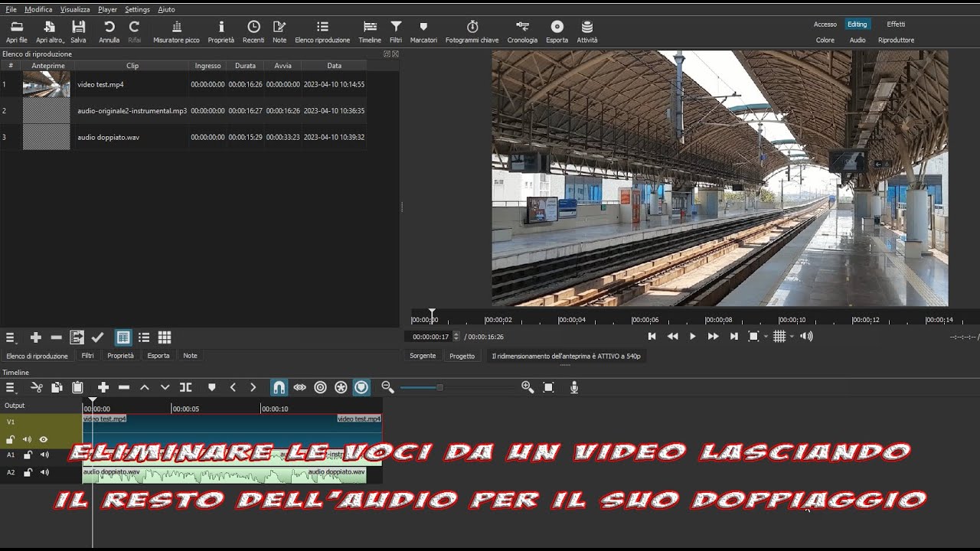This screenshot has width=980, height=551.
Task: Select the audio doppiato.wav playlist row
Action: (x=184, y=137)
